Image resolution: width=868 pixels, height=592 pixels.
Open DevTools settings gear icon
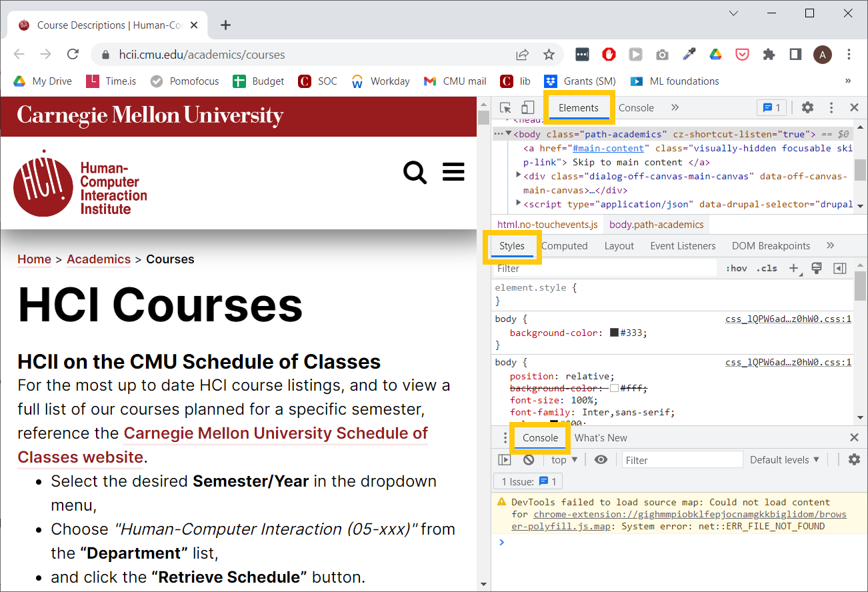(x=807, y=107)
